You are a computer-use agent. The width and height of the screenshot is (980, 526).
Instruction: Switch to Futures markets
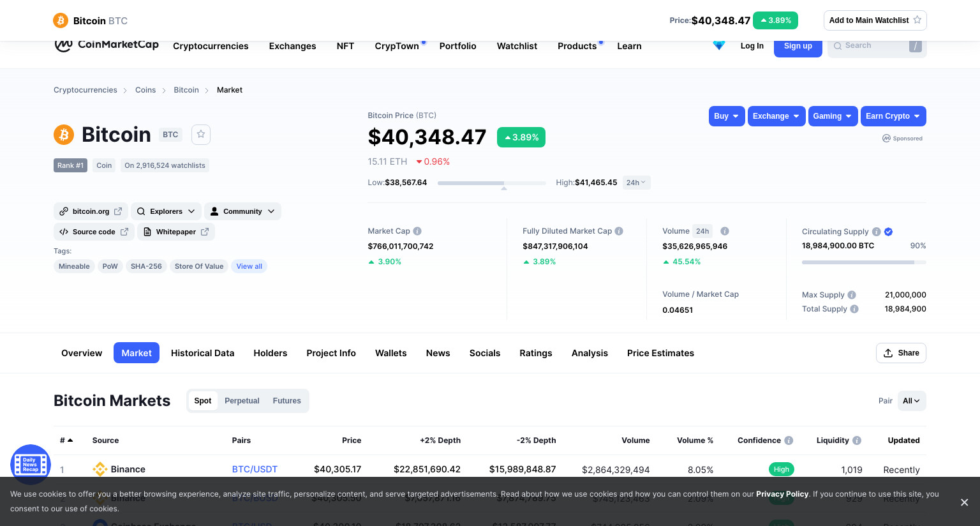286,401
